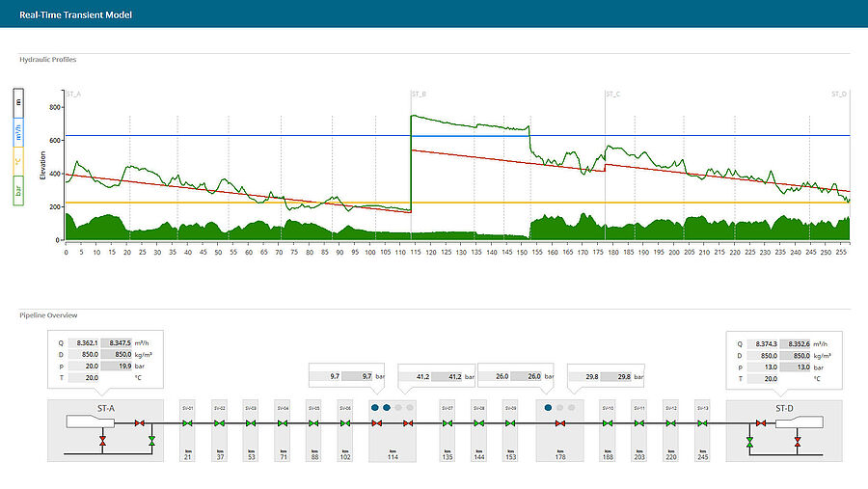Click the green valve at km 102 (SV-06)

click(345, 423)
